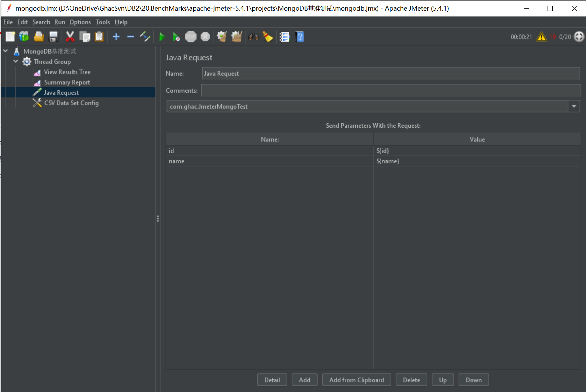Click the ${id} value cell
Screen dimensions: 586x392
click(477, 151)
